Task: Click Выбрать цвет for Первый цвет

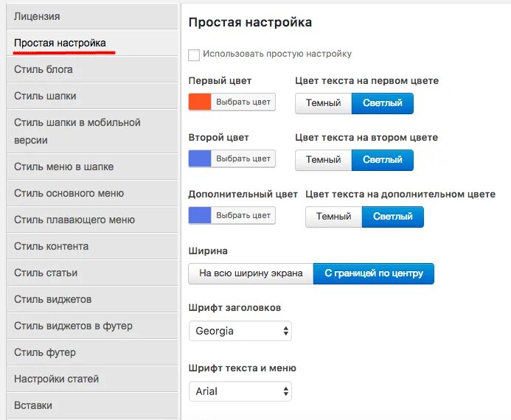Action: click(243, 102)
